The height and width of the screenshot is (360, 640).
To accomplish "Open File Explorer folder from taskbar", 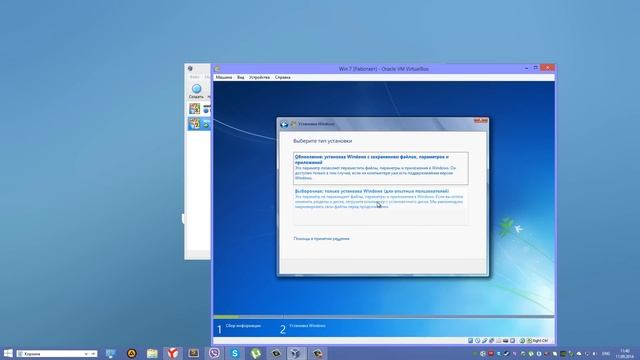I will click(x=152, y=353).
